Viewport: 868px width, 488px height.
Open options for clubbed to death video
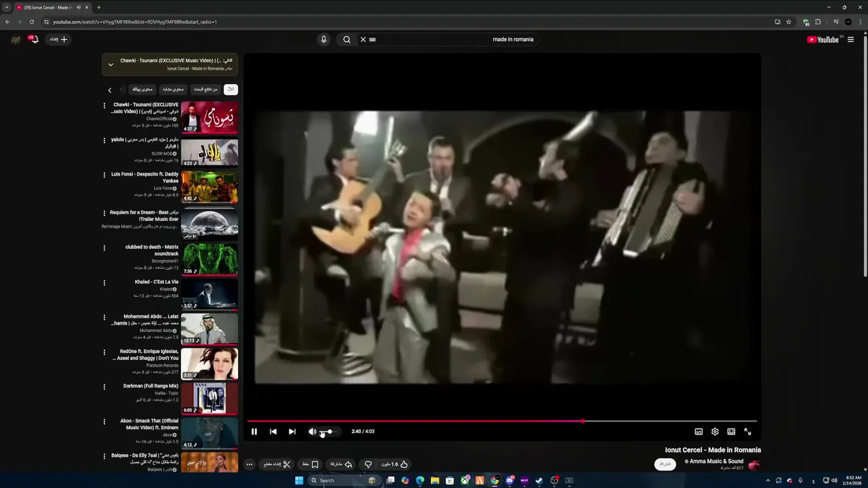coord(104,248)
